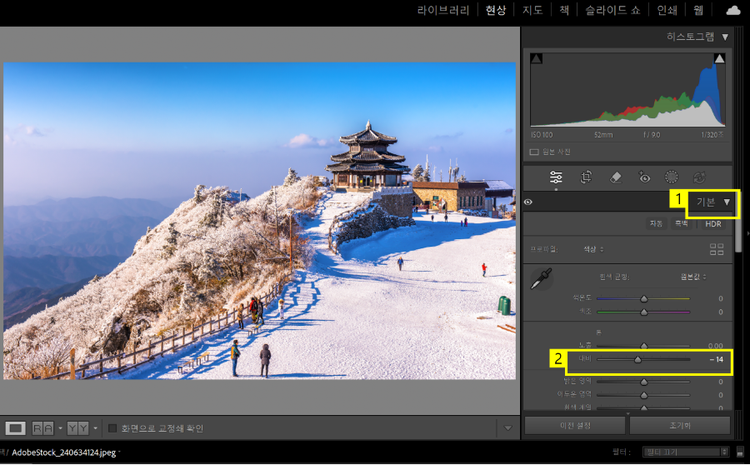Collapse the 히스토그램 panel triangle
750x465 pixels.
[725, 37]
